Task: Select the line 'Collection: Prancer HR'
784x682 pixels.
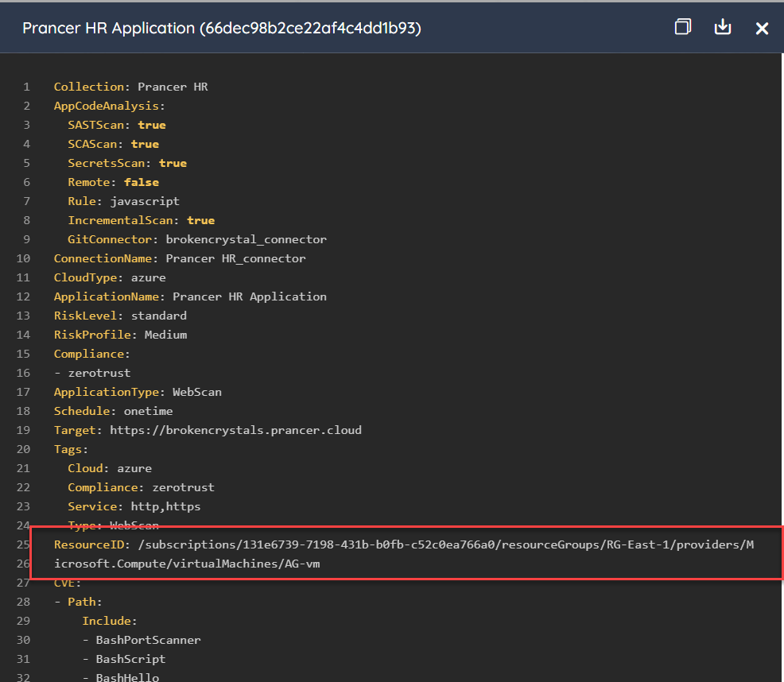Action: (x=131, y=87)
